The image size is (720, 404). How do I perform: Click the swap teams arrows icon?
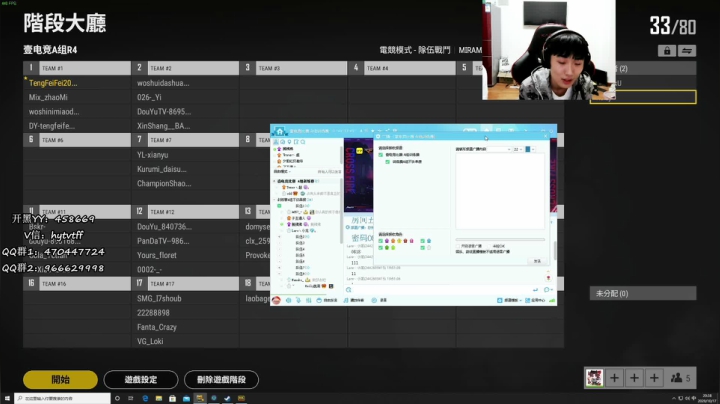(x=687, y=51)
